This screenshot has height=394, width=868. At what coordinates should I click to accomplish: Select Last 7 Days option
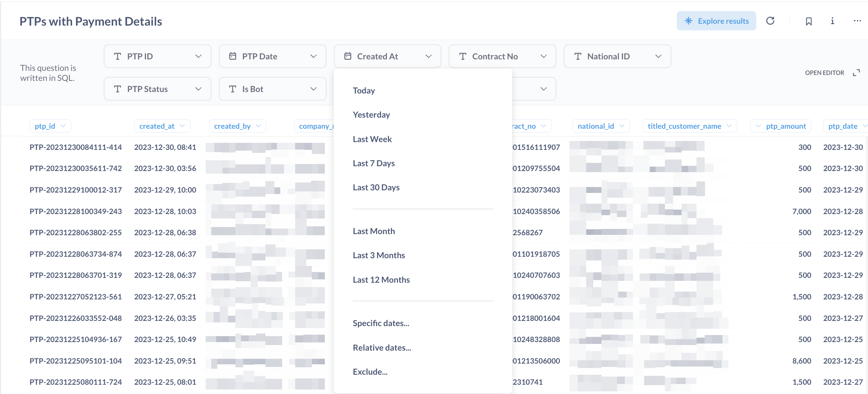point(373,163)
